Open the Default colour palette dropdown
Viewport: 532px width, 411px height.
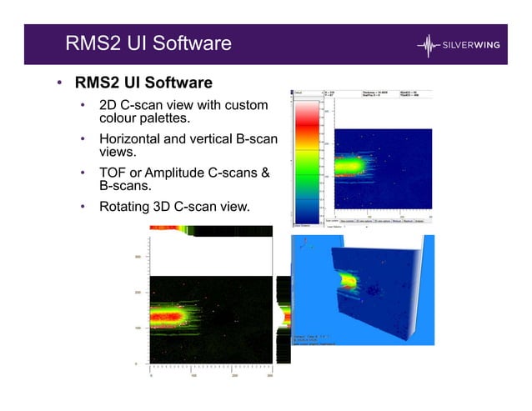[308, 93]
